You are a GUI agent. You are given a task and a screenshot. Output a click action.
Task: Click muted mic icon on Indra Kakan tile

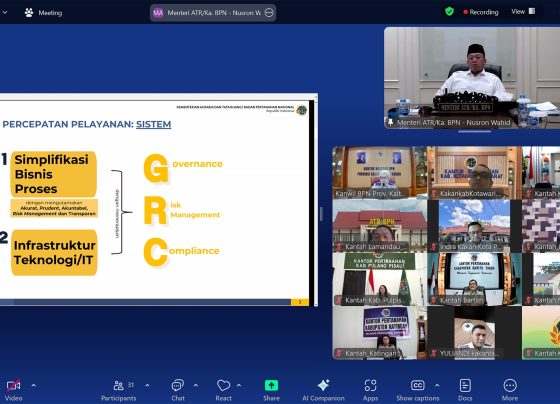pyautogui.click(x=434, y=247)
